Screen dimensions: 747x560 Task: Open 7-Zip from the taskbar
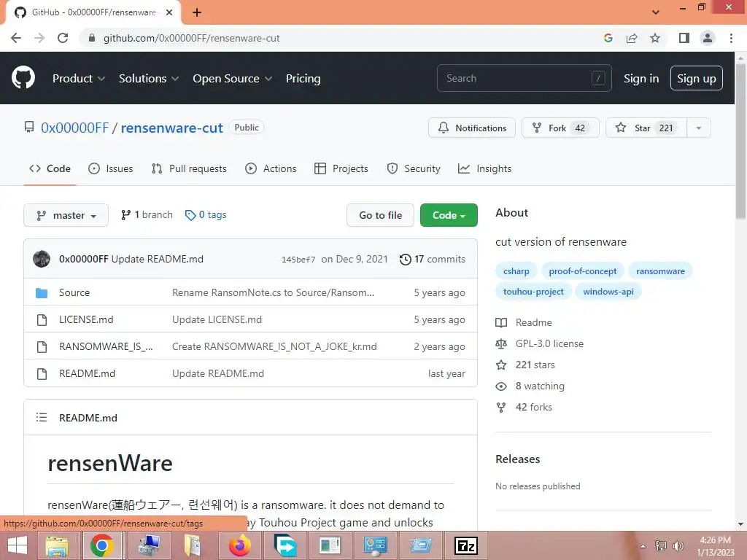466,545
